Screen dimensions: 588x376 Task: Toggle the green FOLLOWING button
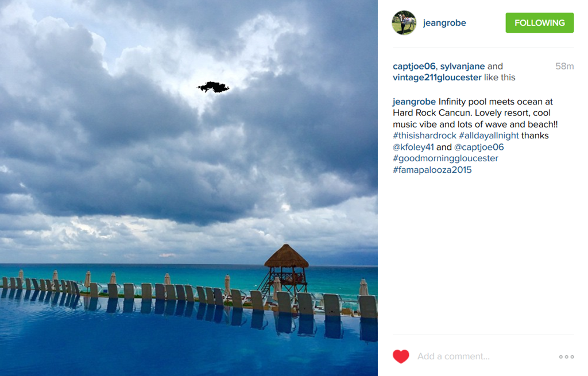[539, 22]
